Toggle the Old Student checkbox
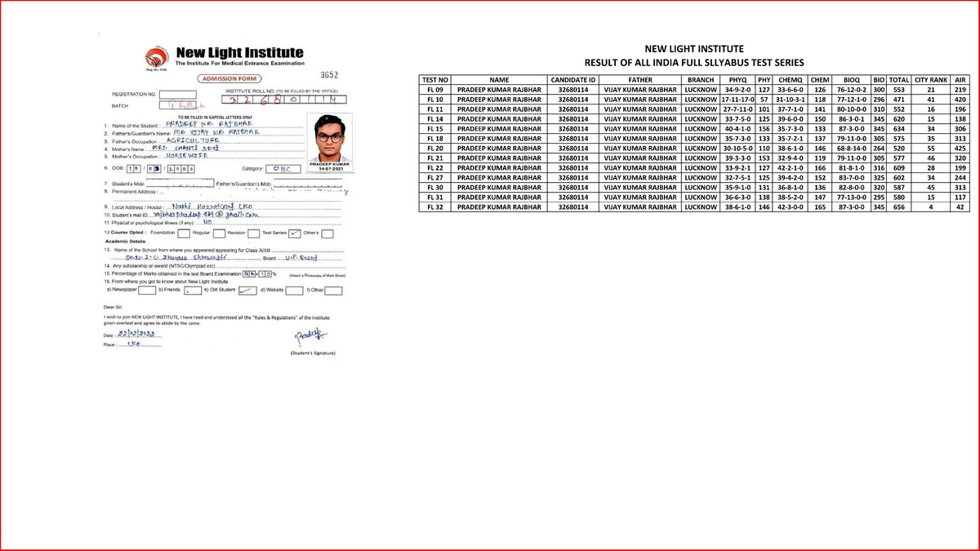Screen dimensions: 980x551 click(246, 289)
